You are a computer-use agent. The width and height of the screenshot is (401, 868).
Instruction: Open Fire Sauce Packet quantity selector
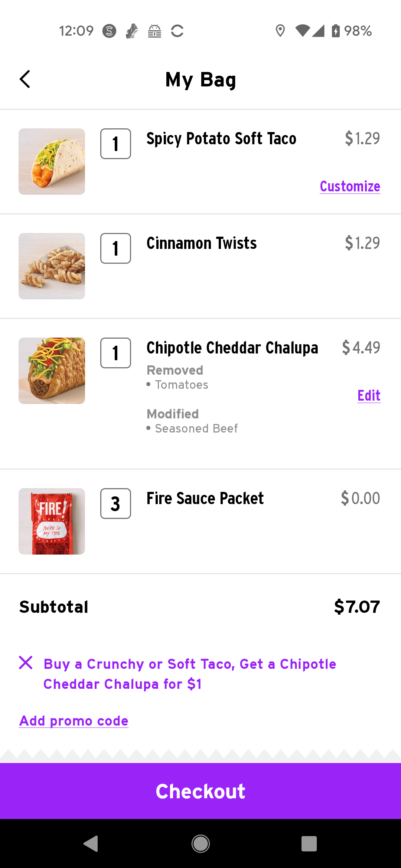[115, 504]
